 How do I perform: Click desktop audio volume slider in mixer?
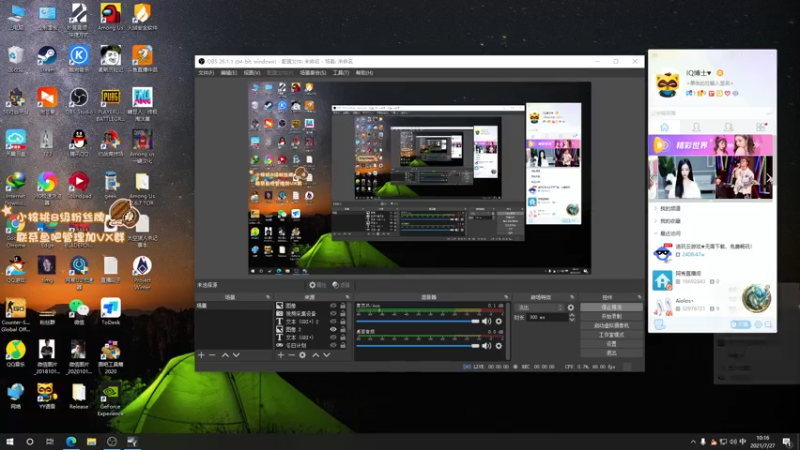point(418,346)
